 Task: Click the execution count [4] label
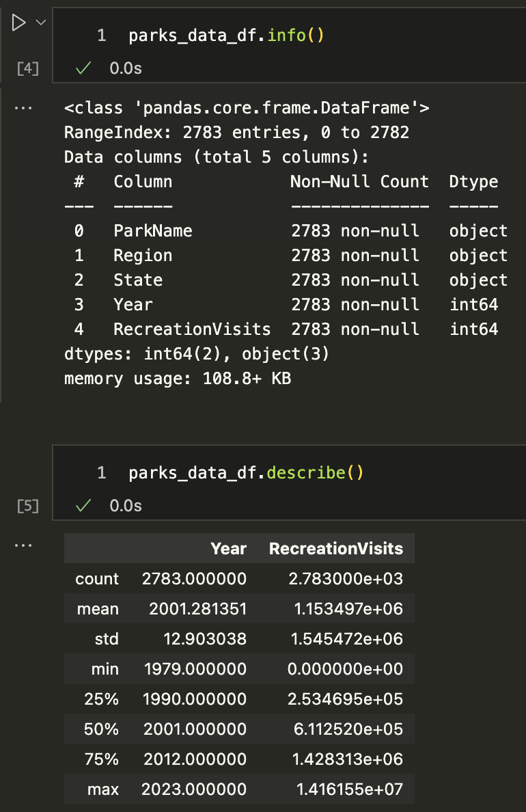point(27,68)
